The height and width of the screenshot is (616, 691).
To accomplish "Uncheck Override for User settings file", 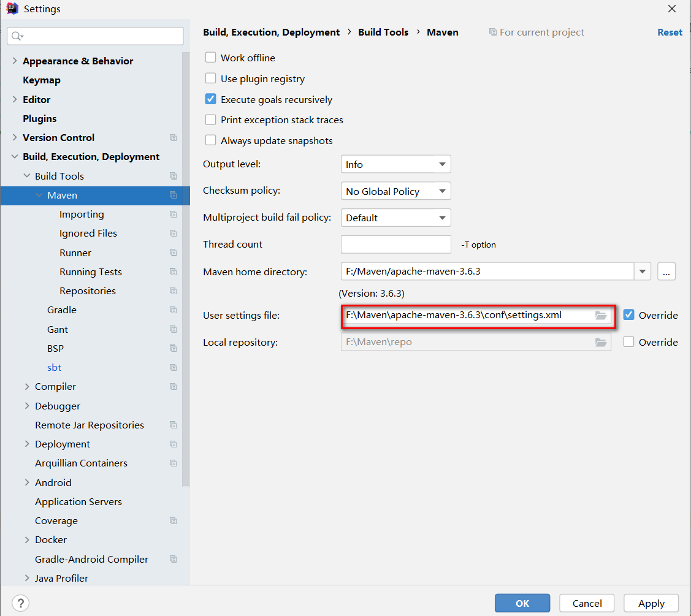I will click(629, 315).
